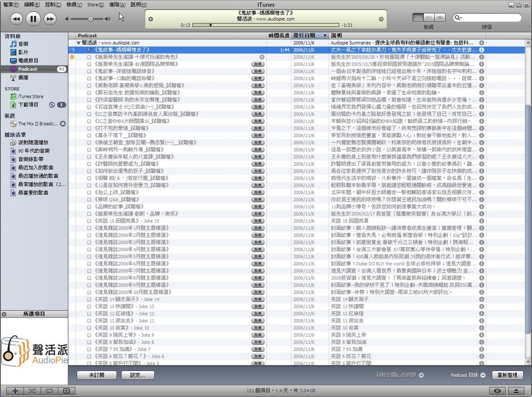Open the 檔案(F) menu
Image resolution: width=532 pixels, height=397 pixels.
point(11,5)
